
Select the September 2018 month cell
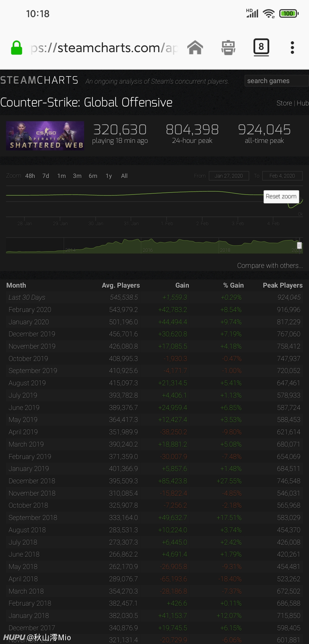[x=33, y=518]
